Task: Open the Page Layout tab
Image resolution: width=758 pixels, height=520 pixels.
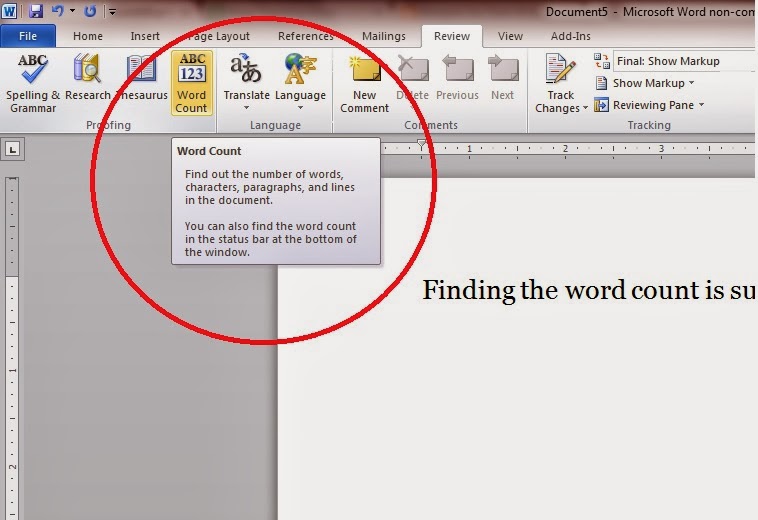Action: pyautogui.click(x=219, y=36)
